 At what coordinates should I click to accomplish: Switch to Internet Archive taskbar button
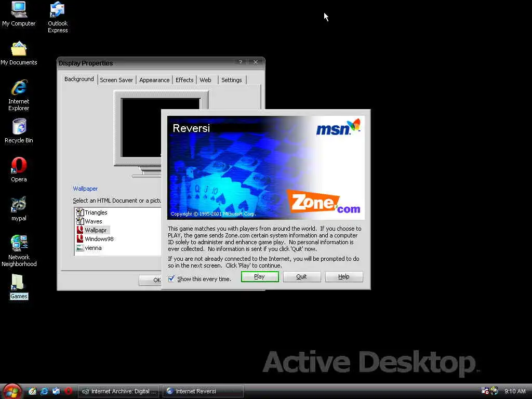coord(118,391)
